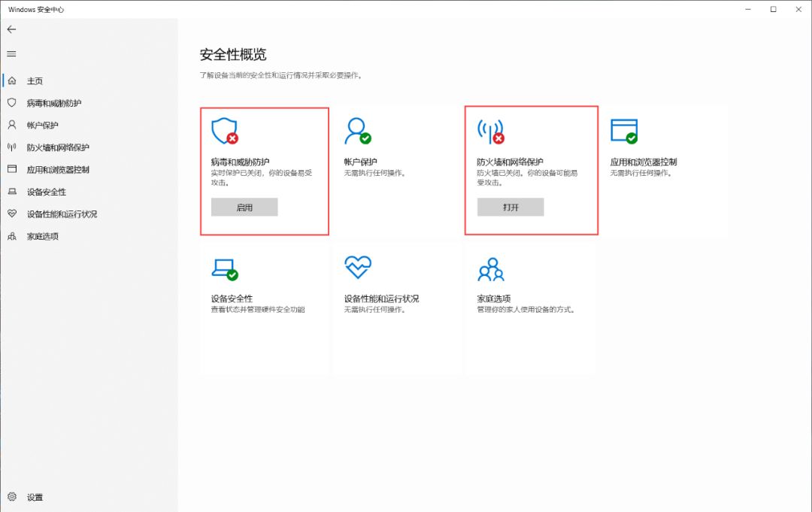812x512 pixels.
Task: Select 病毒和威胁防护 sidebar label
Action: click(54, 103)
